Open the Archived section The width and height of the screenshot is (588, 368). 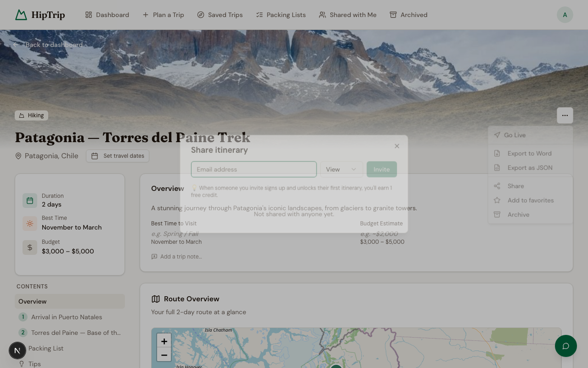tap(408, 15)
